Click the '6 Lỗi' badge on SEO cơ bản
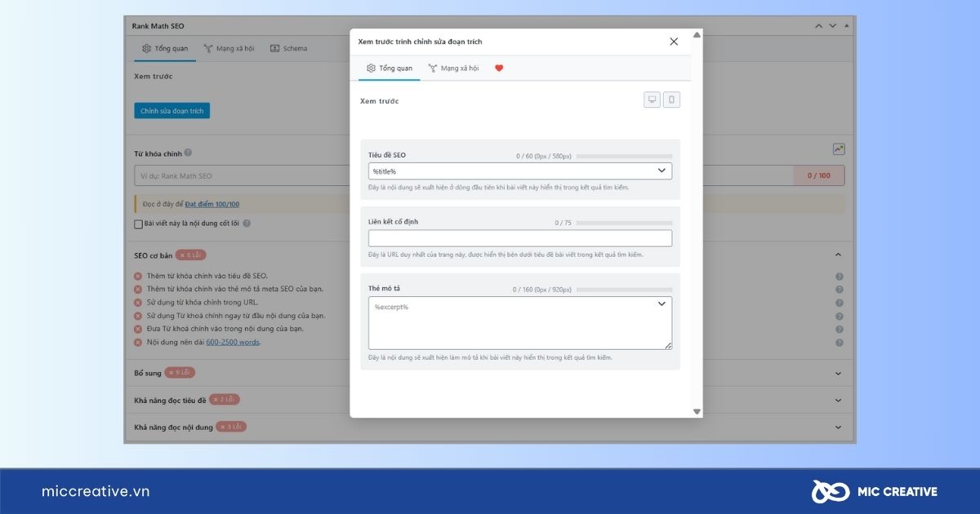The width and height of the screenshot is (980, 514). (x=190, y=255)
